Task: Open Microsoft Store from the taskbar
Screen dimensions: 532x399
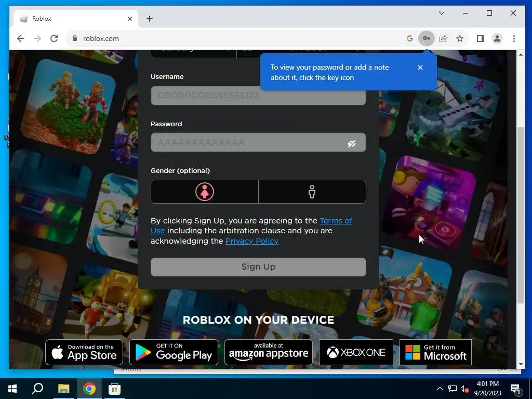Action: (115, 389)
